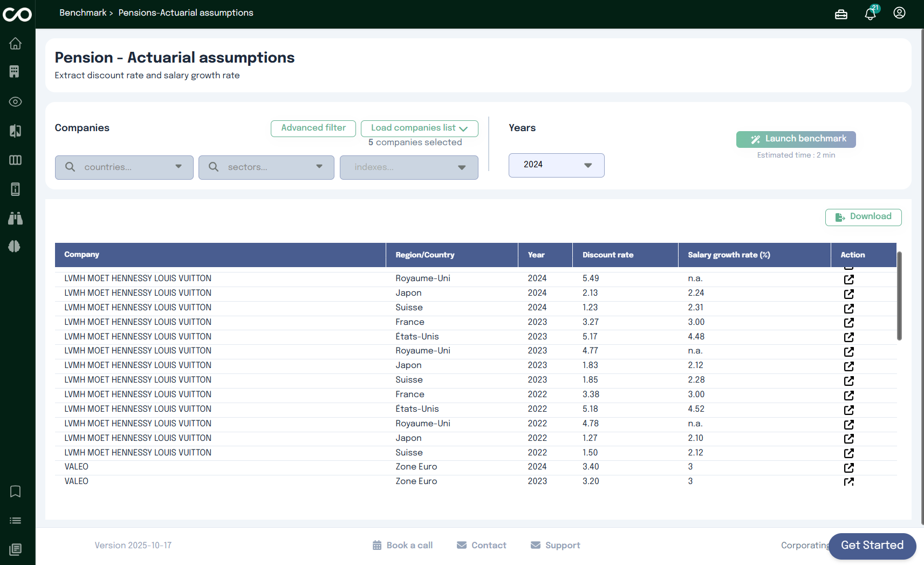Image resolution: width=924 pixels, height=565 pixels.
Task: Expand Load companies list menu
Action: click(x=419, y=128)
